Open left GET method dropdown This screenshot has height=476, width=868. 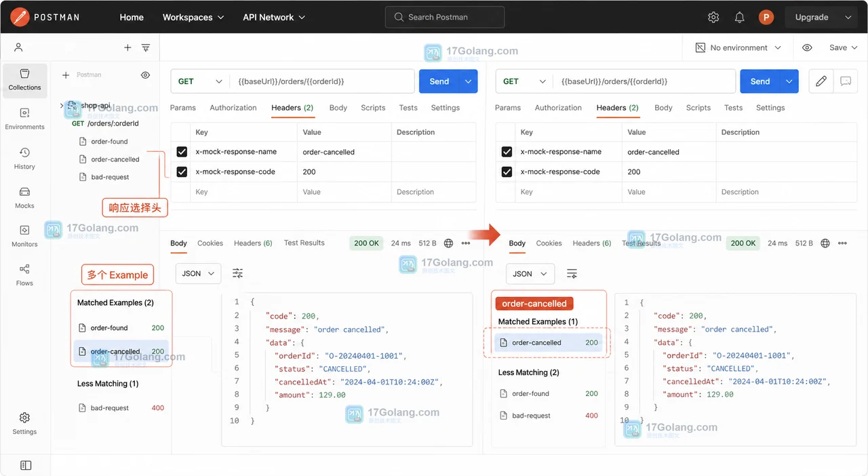[x=199, y=81]
